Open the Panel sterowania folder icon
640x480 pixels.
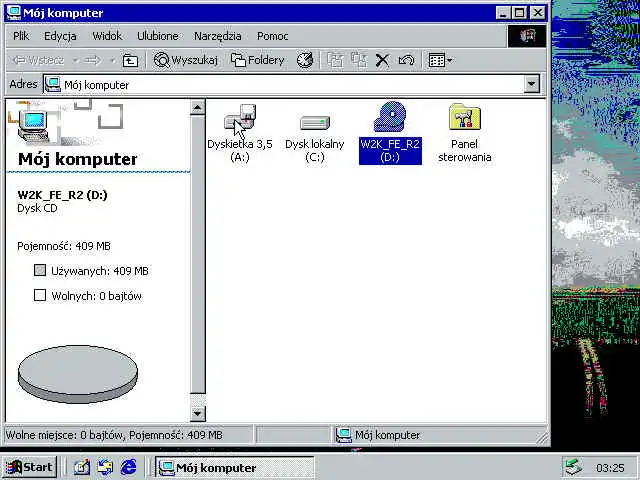pos(464,117)
